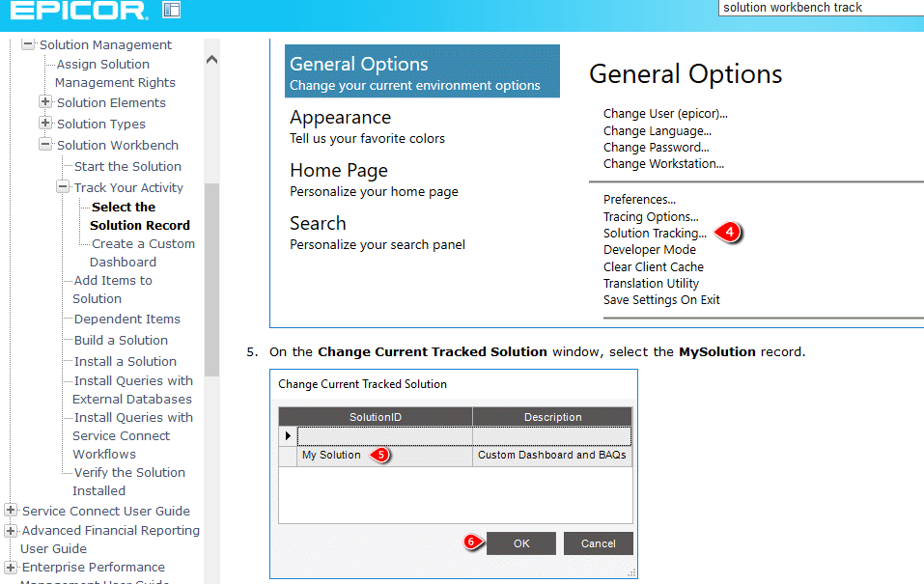Image resolution: width=924 pixels, height=584 pixels.
Task: Click OK in Change Current Tracked Solution
Action: coord(521,543)
